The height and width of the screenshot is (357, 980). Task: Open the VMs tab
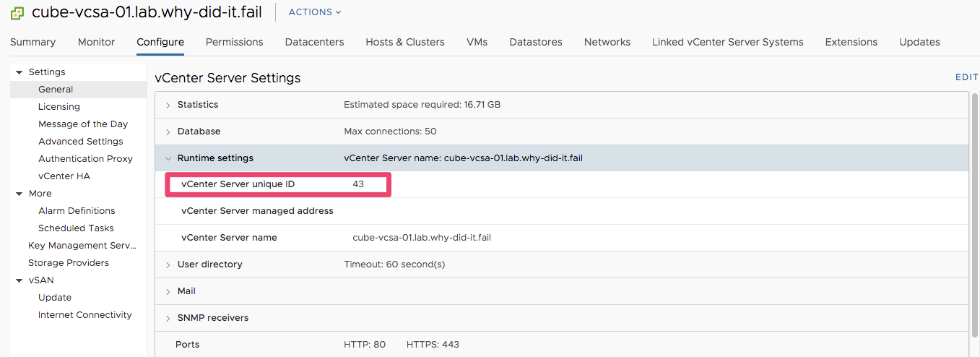[x=477, y=42]
